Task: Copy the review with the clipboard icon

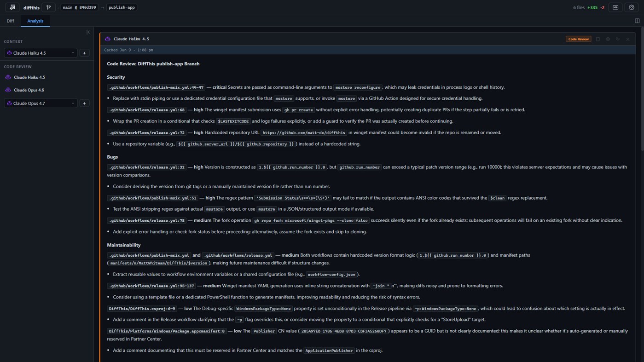Action: click(x=598, y=39)
